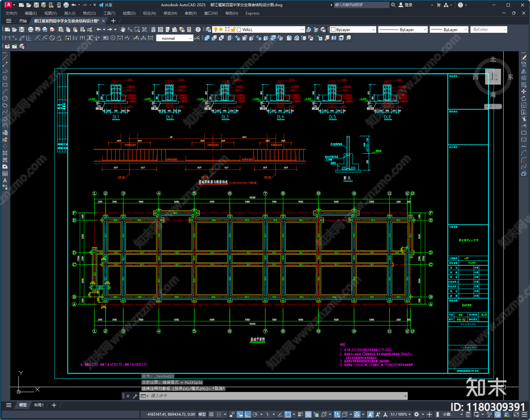Click the Help question mark icon
530x420 pixels.
coord(198,29)
